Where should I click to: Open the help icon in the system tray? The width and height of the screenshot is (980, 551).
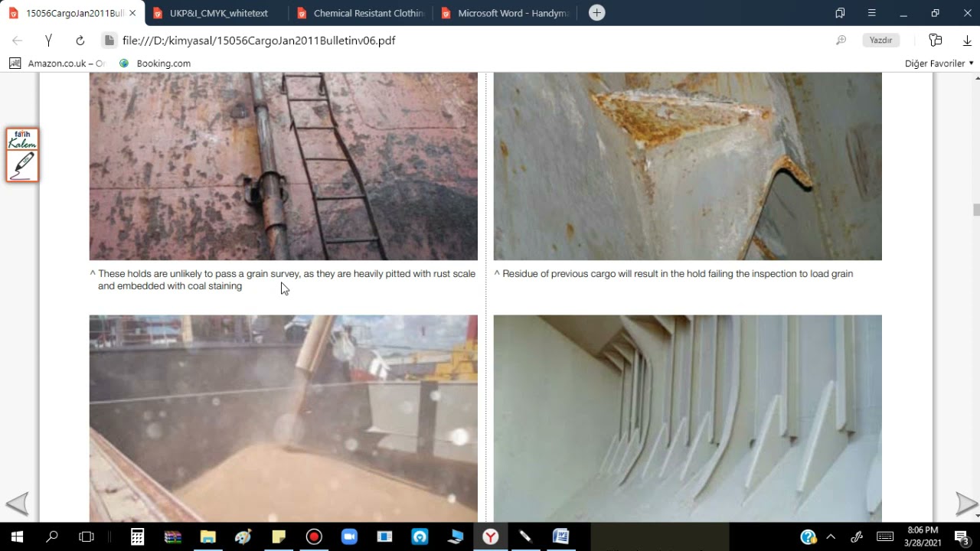click(808, 536)
